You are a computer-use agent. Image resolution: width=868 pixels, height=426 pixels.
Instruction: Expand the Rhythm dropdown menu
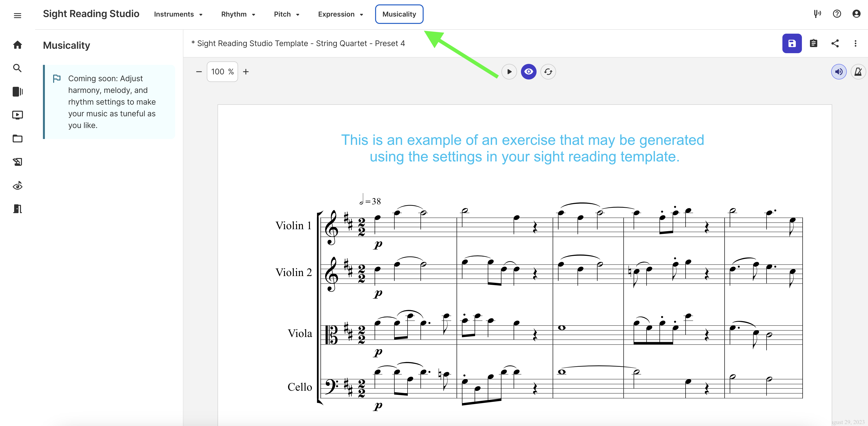(238, 14)
